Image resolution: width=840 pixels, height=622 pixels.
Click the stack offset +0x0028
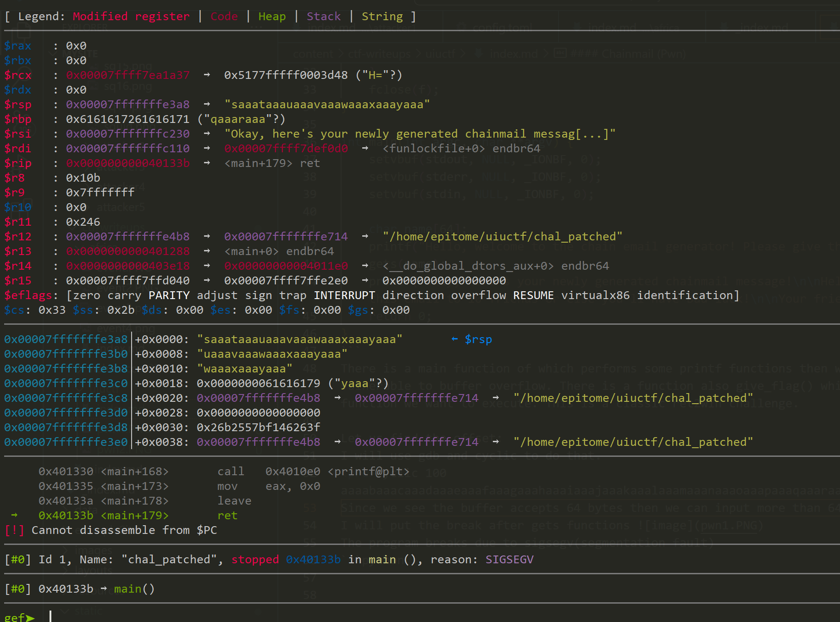pyautogui.click(x=159, y=413)
